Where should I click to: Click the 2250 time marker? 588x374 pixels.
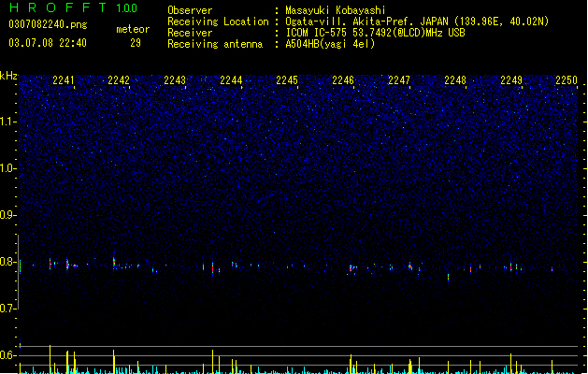pos(566,80)
